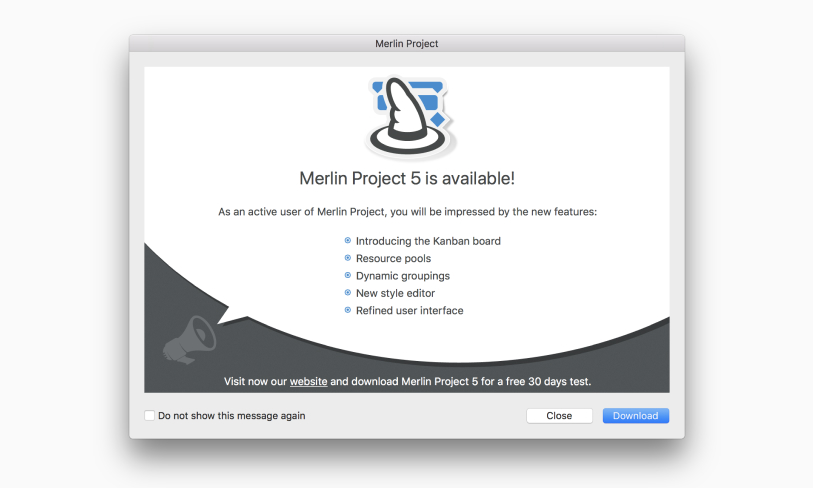The width and height of the screenshot is (813, 488).
Task: Open the website link in footer
Action: coord(308,381)
